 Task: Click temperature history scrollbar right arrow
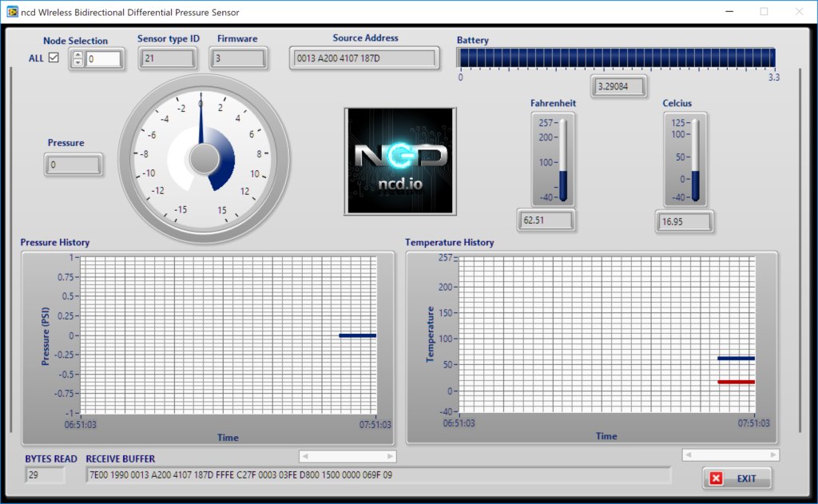click(x=772, y=455)
